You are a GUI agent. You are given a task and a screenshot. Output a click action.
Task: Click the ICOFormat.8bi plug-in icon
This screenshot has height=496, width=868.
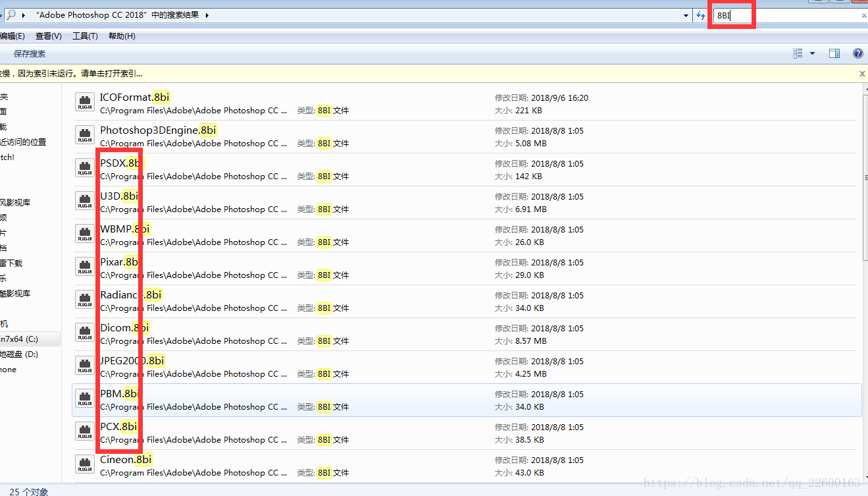pyautogui.click(x=85, y=103)
